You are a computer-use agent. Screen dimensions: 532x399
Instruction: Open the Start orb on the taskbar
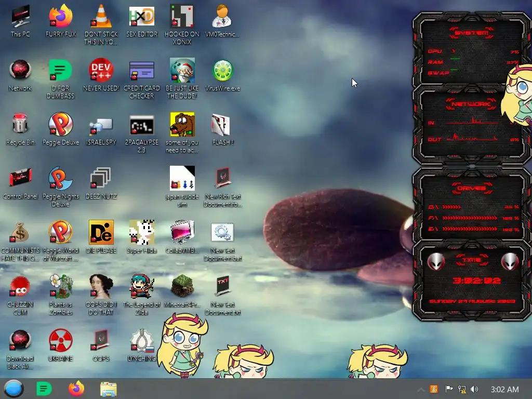coord(14,389)
